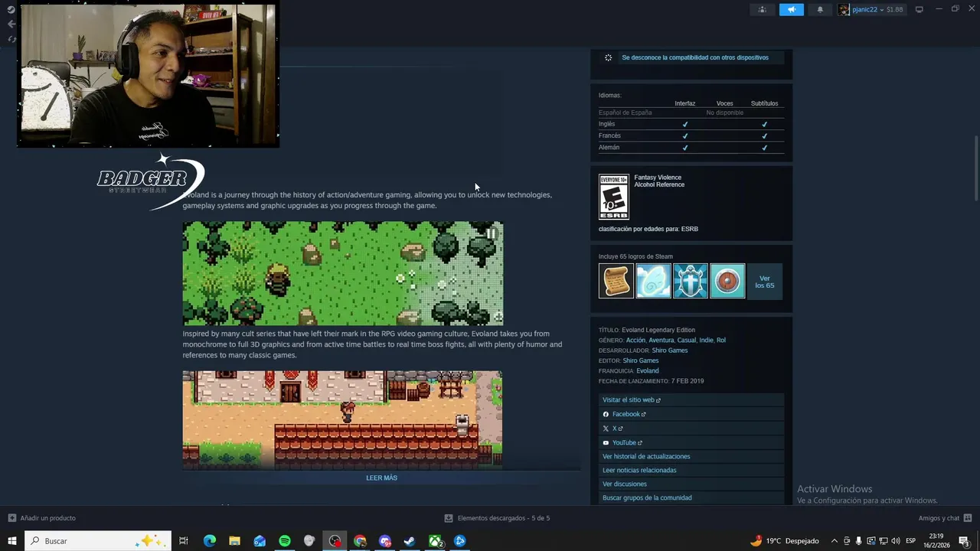Open Steam notifications bell

[821, 10]
